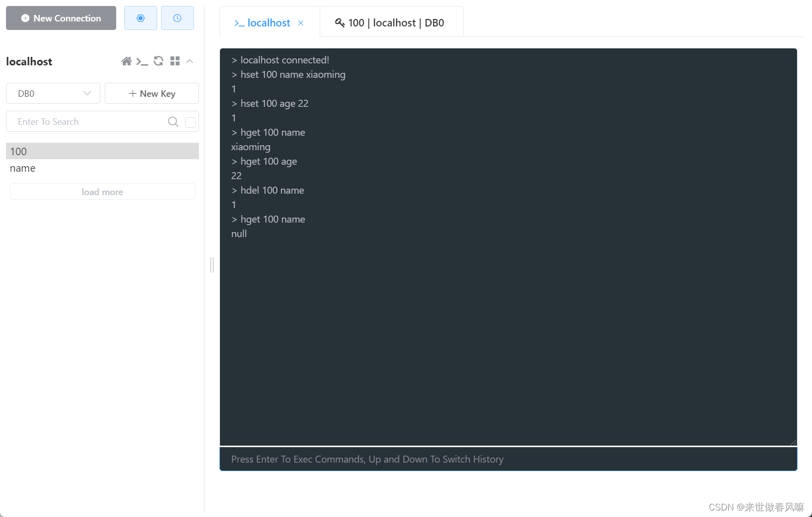This screenshot has height=517, width=812.
Task: Click the 'localhost connected!' line
Action: pos(280,60)
